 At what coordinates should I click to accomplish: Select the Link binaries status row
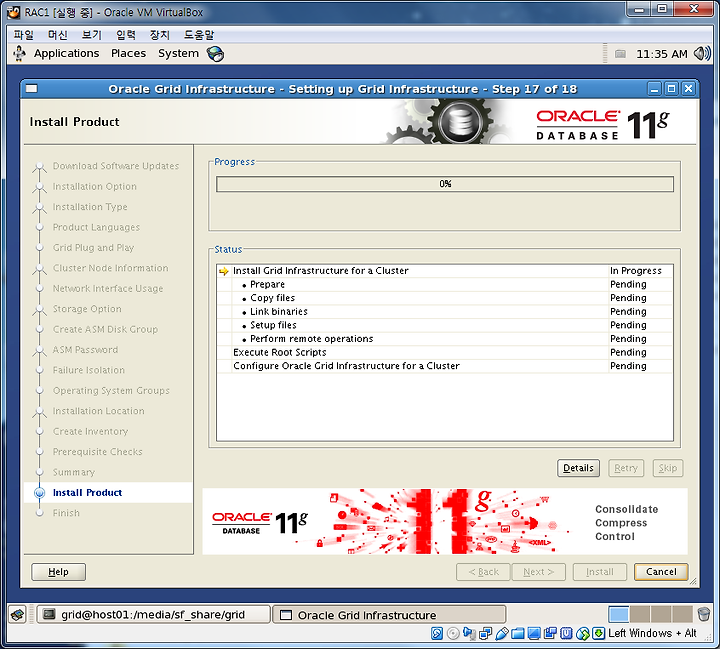click(444, 311)
